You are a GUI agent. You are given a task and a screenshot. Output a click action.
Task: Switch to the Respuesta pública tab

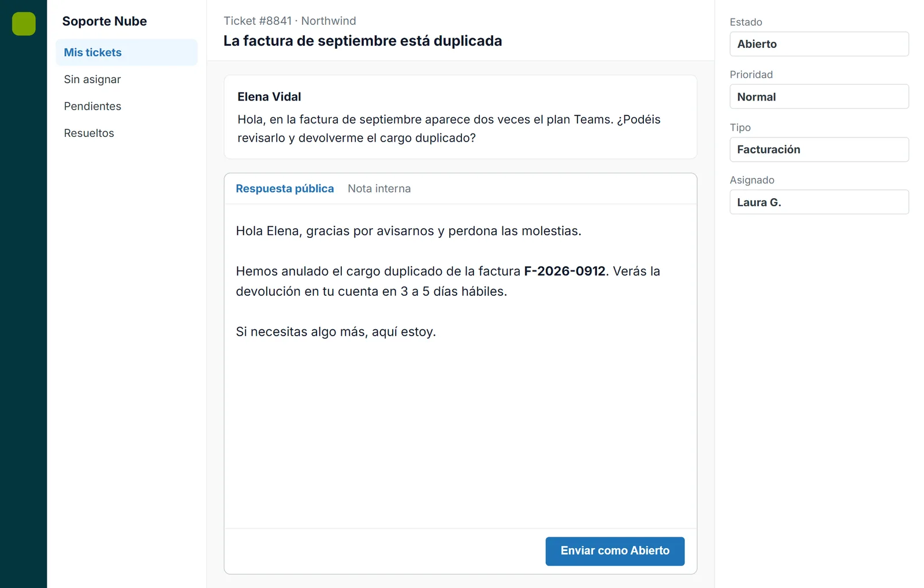tap(285, 189)
